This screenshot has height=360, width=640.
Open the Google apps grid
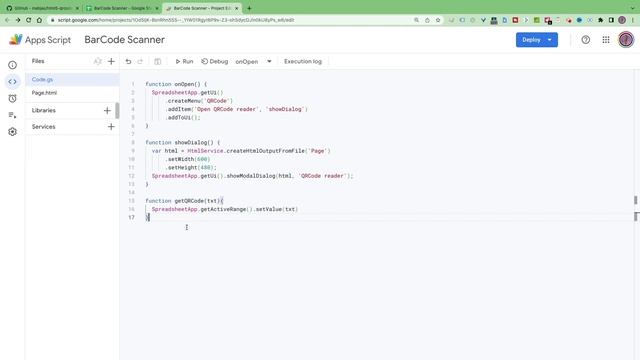tap(606, 40)
